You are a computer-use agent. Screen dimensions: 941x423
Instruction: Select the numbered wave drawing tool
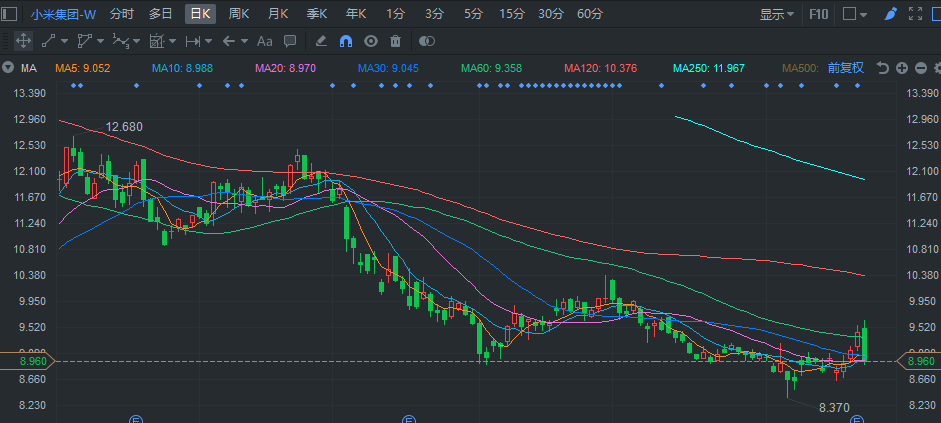coord(121,41)
